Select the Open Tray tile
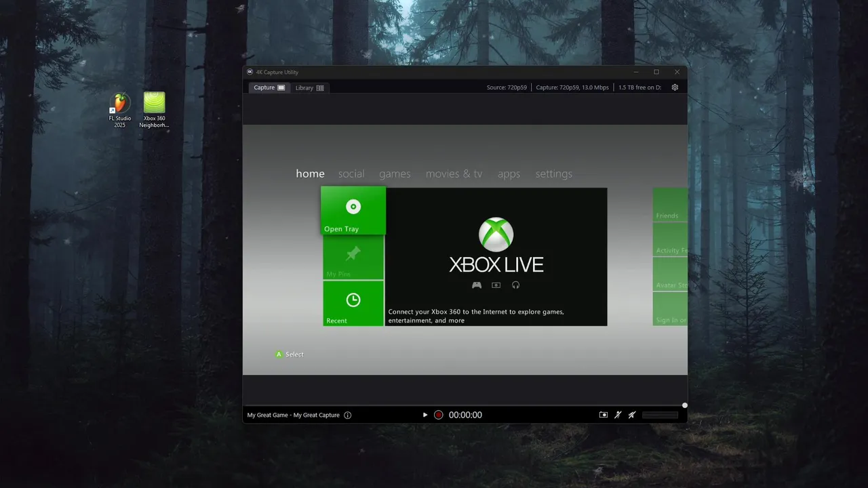 tap(353, 211)
